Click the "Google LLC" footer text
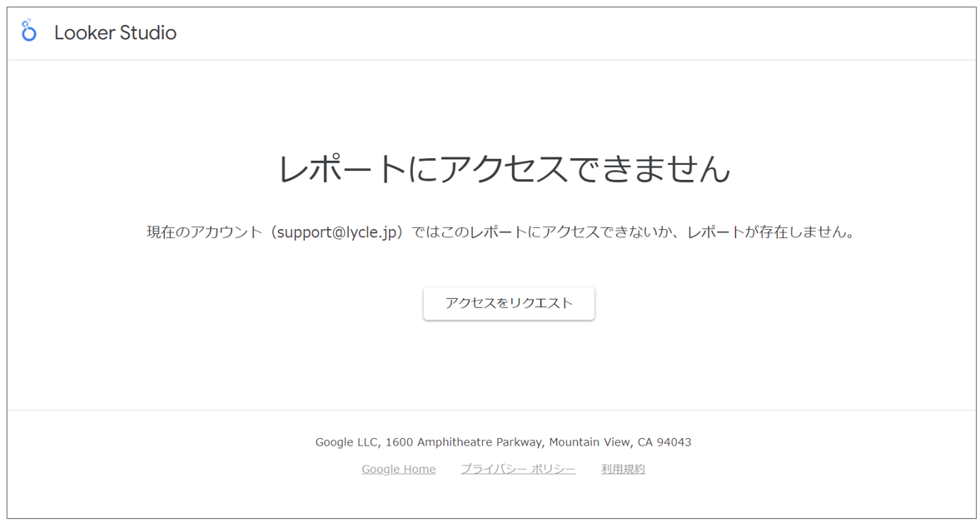The height and width of the screenshot is (523, 980). pyautogui.click(x=346, y=442)
